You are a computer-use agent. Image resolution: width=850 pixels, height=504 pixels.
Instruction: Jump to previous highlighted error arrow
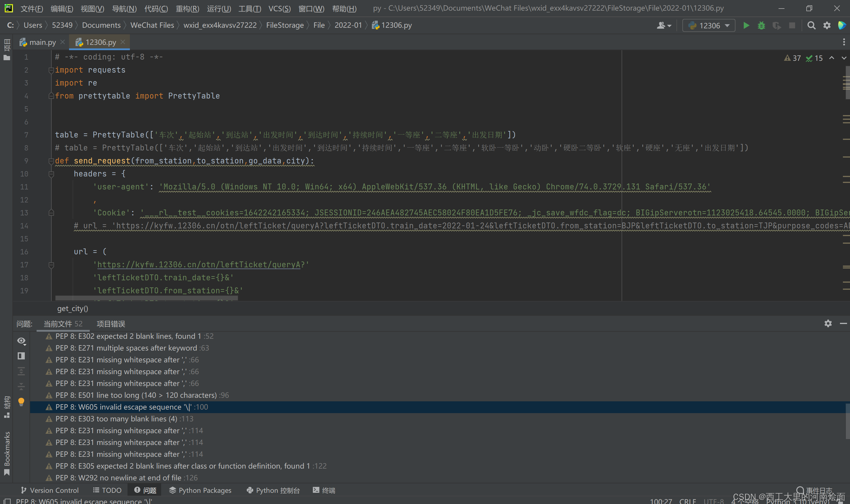[x=831, y=58]
